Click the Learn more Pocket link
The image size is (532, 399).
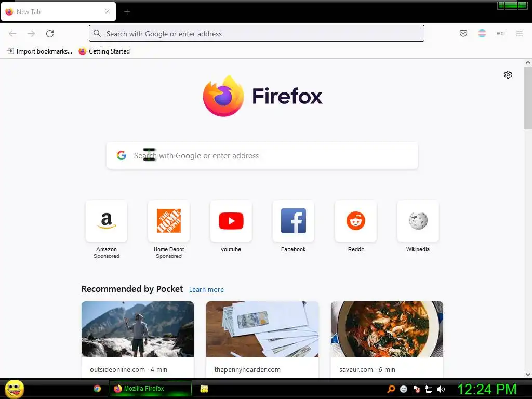(x=206, y=290)
